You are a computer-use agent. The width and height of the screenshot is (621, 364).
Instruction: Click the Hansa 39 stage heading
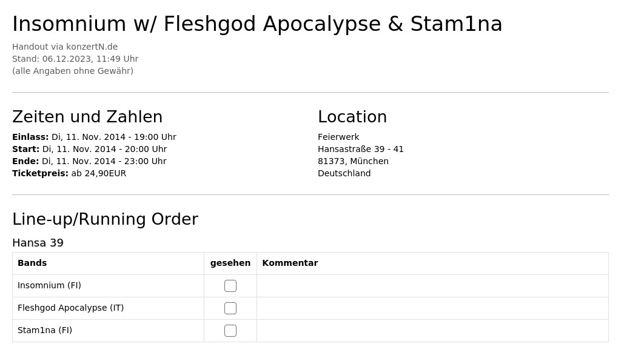click(x=38, y=242)
